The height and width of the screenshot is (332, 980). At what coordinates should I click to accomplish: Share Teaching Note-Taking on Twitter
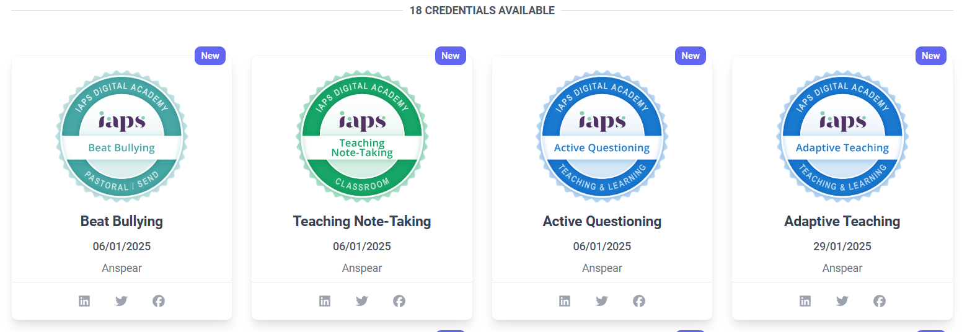click(362, 301)
